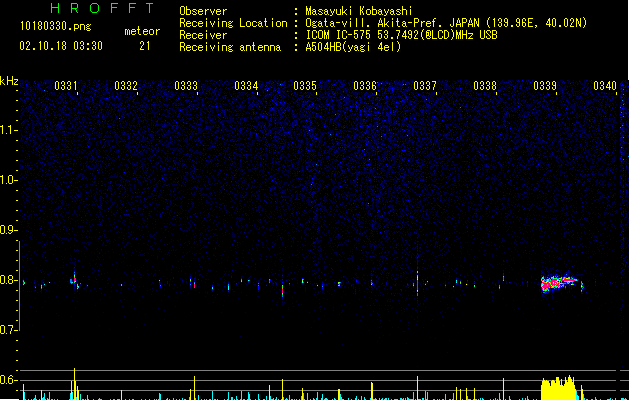Click the Ogata-vill. Akita-Pref. JAPAN location text
The width and height of the screenshot is (629, 400).
pos(446,23)
